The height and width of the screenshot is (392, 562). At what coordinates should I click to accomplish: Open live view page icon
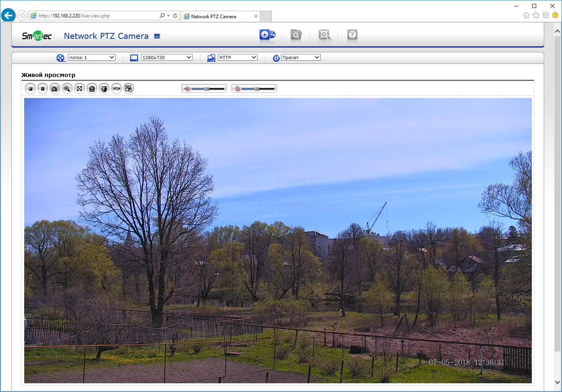(268, 35)
